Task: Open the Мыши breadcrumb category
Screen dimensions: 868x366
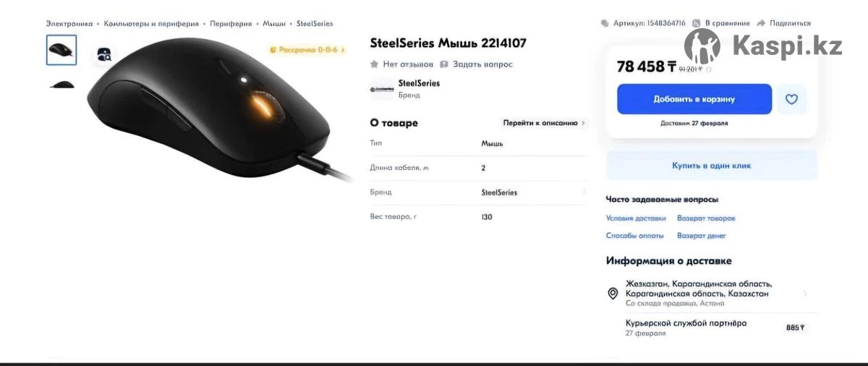Action: pyautogui.click(x=273, y=24)
